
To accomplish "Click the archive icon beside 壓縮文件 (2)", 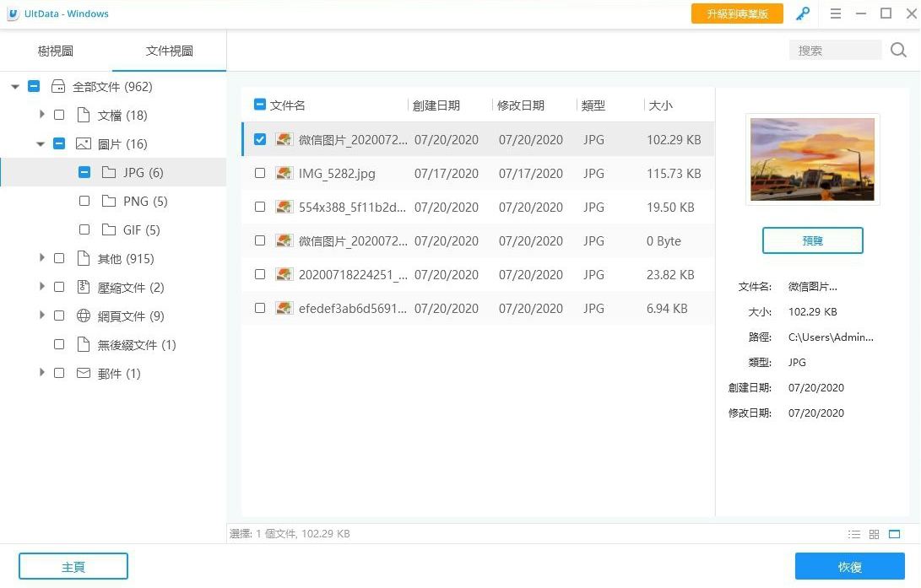I will 84,287.
